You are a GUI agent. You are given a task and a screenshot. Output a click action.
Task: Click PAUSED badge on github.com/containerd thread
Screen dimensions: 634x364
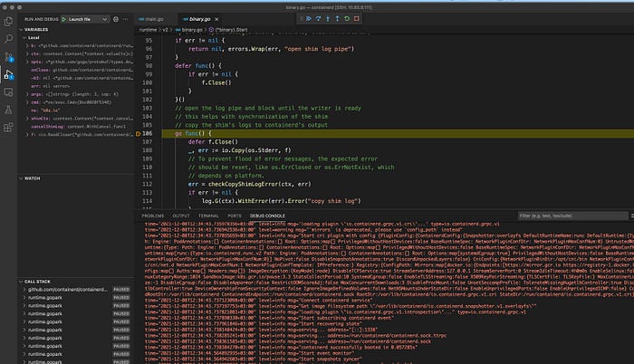(x=121, y=290)
